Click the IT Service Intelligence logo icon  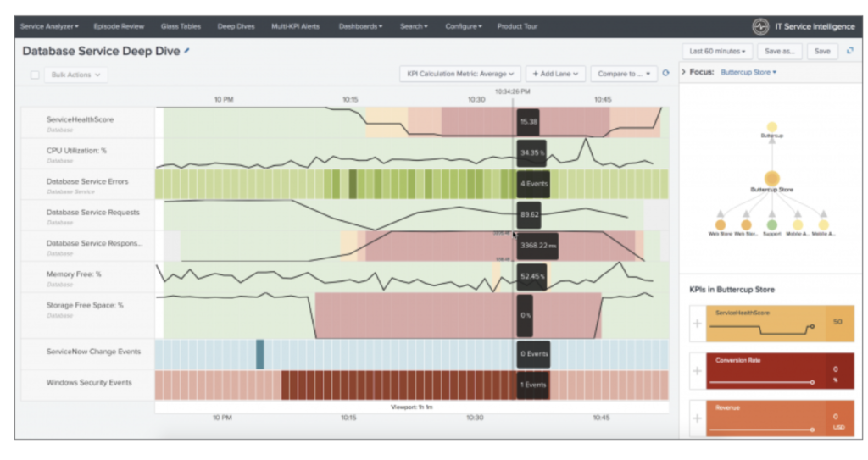(760, 26)
